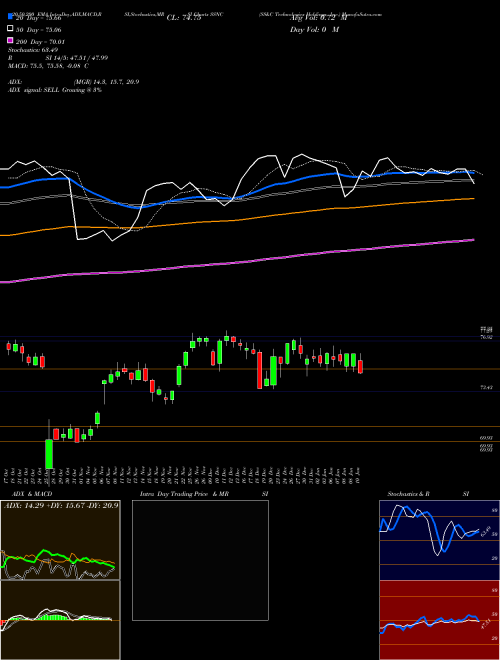Open the ADX indicator chart panel
The width and height of the screenshot is (500, 660).
(60, 540)
